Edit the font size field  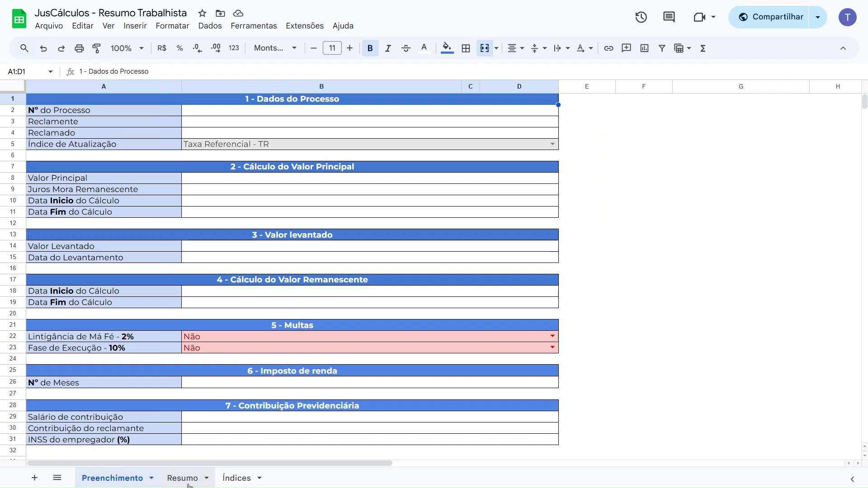332,48
